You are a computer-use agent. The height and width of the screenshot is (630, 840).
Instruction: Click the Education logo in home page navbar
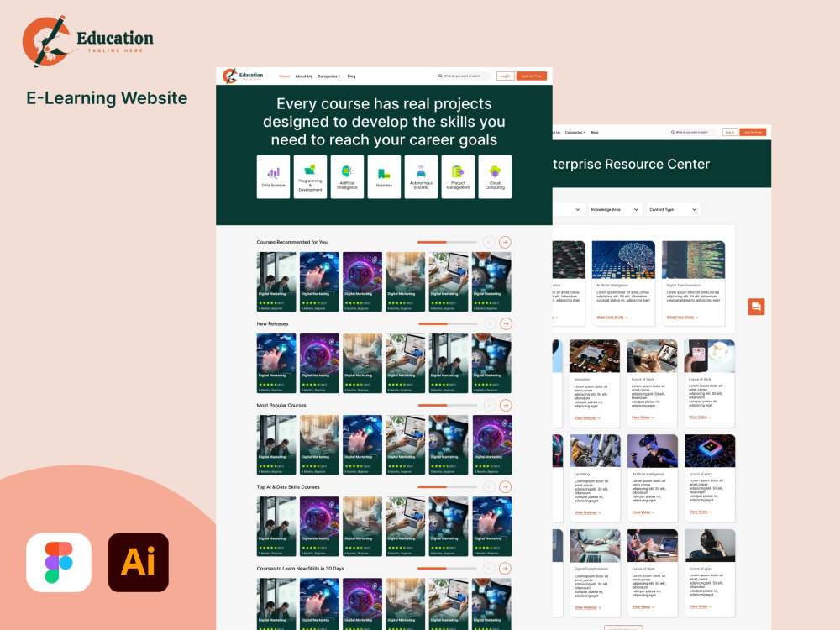pos(244,76)
